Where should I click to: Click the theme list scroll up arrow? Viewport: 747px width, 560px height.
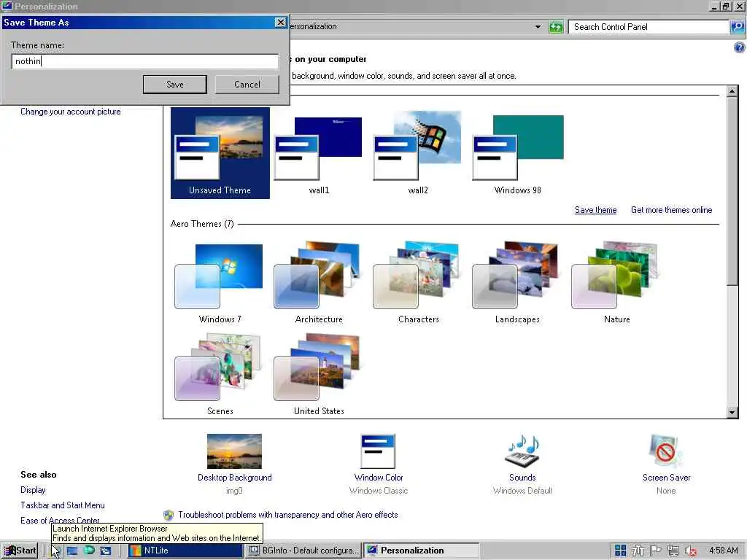pyautogui.click(x=732, y=91)
